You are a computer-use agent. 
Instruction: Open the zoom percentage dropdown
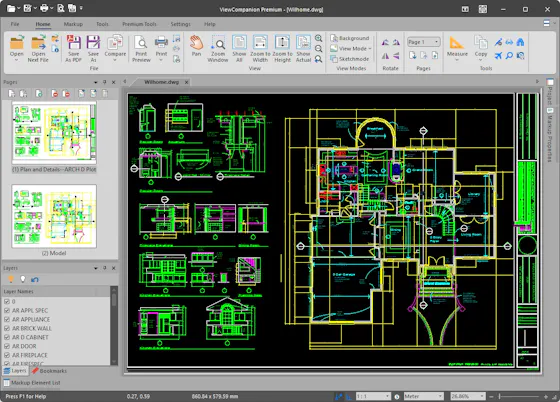[x=468, y=396]
